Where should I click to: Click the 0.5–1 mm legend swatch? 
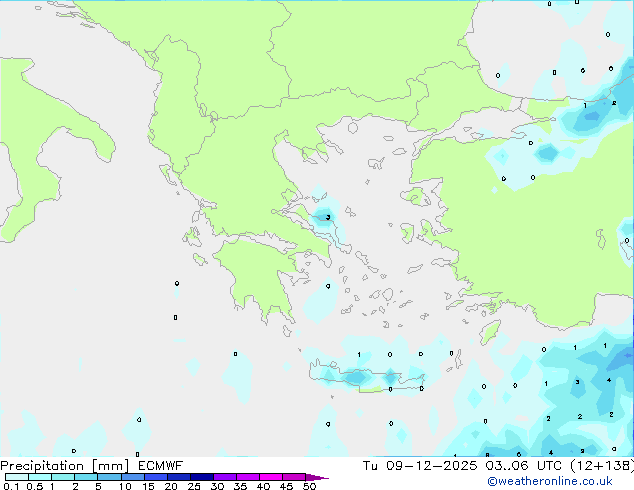[40, 477]
